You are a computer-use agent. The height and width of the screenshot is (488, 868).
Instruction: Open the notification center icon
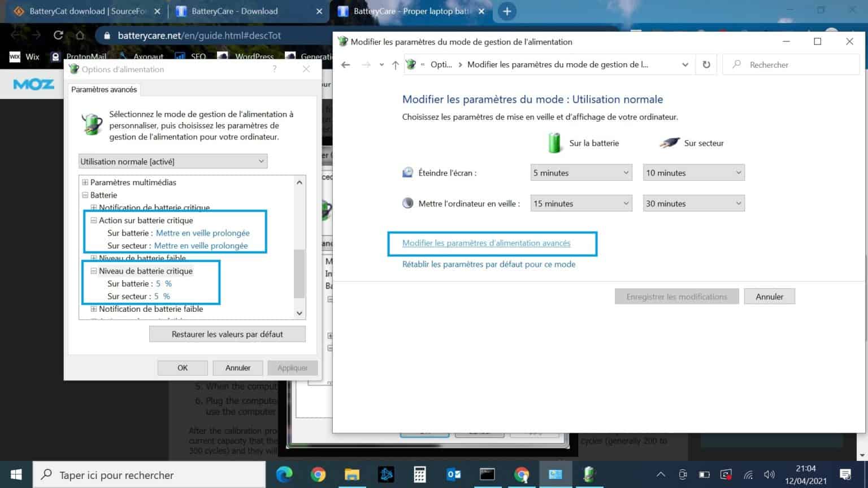(x=845, y=474)
